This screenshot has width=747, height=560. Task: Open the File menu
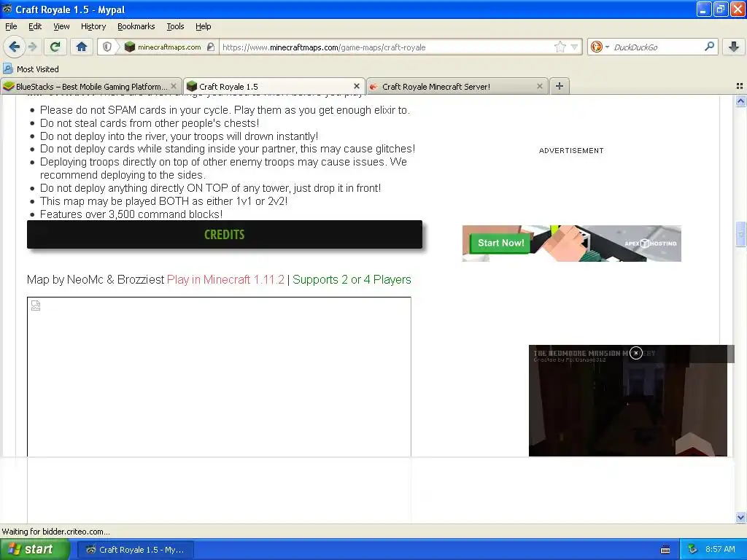[x=11, y=26]
